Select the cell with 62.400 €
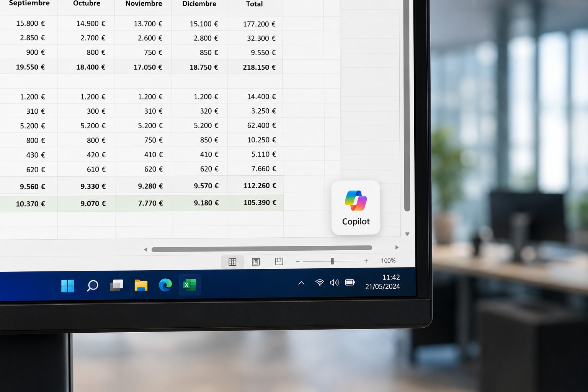The image size is (588, 392). pos(255,125)
